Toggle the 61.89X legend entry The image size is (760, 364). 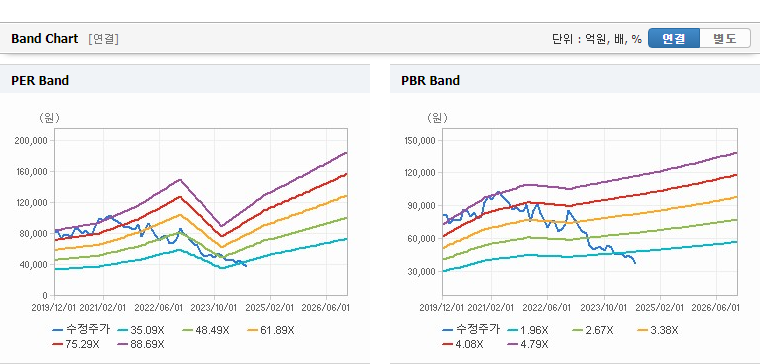[271, 330]
